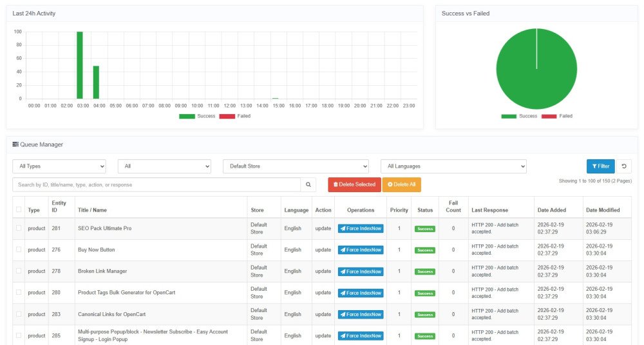This screenshot has width=644, height=345.
Task: Click the Type column header
Action: 33,210
